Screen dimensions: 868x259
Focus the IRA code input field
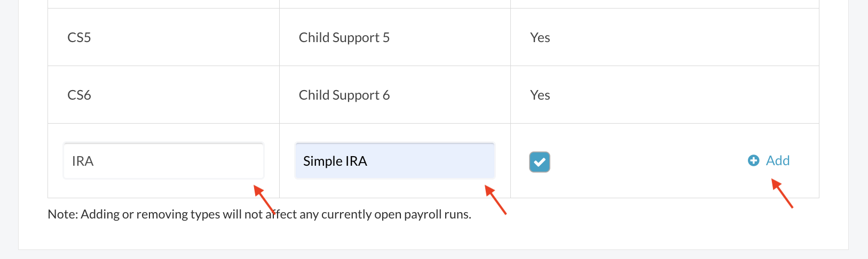tap(163, 161)
